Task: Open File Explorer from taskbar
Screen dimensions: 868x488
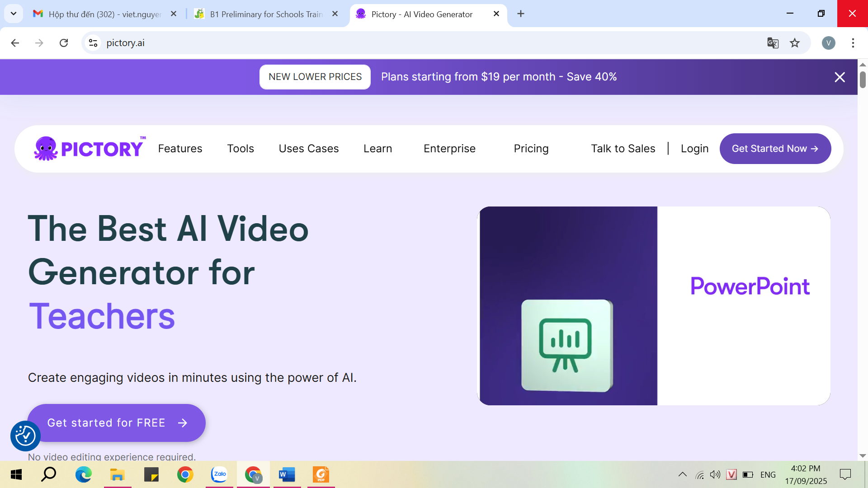Action: pos(118,474)
